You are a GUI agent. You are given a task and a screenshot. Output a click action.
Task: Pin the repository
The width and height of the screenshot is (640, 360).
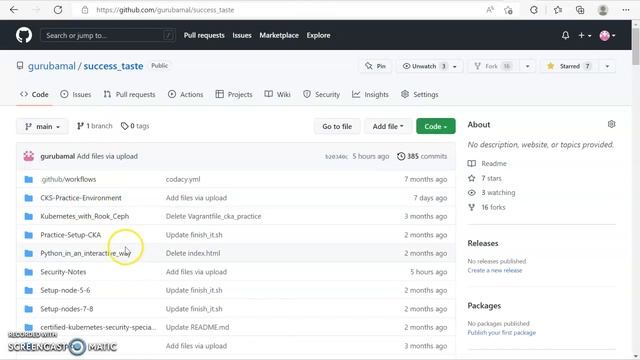coord(376,66)
